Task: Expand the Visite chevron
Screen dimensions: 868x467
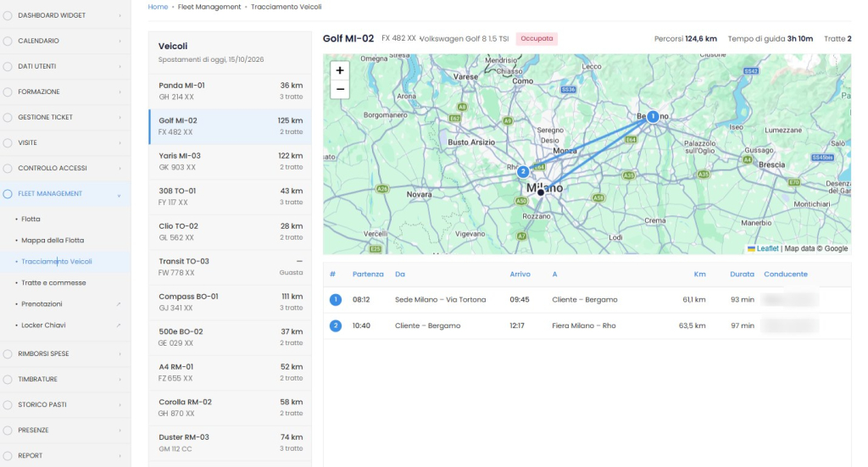Action: pos(120,142)
